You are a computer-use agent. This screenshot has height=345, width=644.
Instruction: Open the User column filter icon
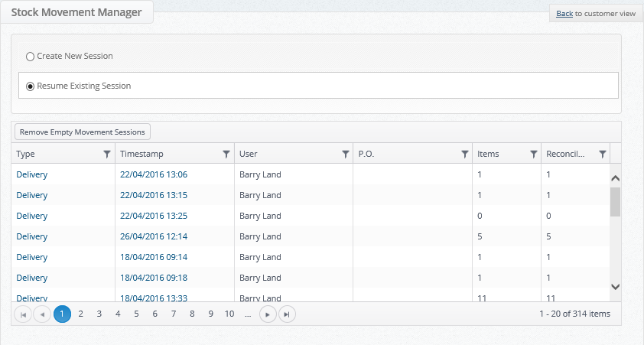click(x=346, y=154)
